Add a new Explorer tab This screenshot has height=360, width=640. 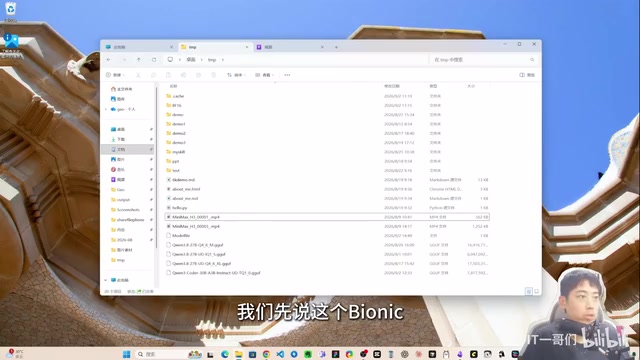(x=336, y=47)
